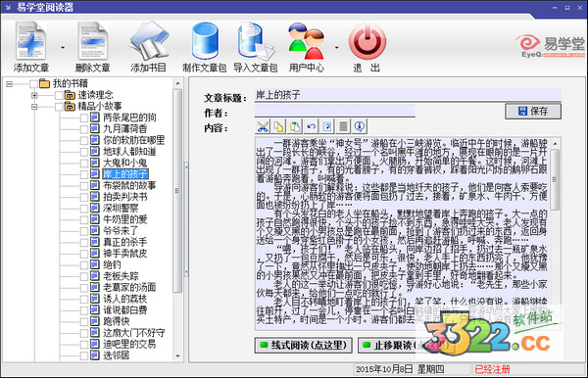Check the 我的书籍 checkbox
The image size is (588, 378).
(x=33, y=84)
